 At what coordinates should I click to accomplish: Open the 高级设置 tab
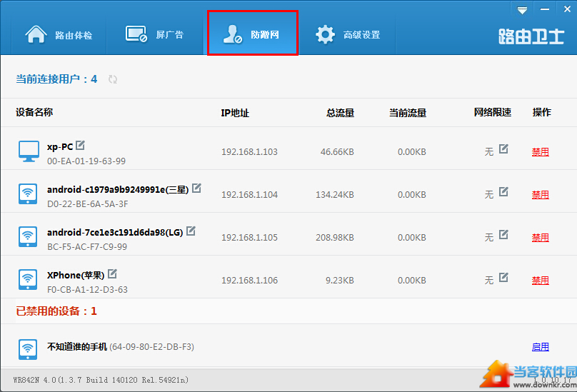coord(348,34)
